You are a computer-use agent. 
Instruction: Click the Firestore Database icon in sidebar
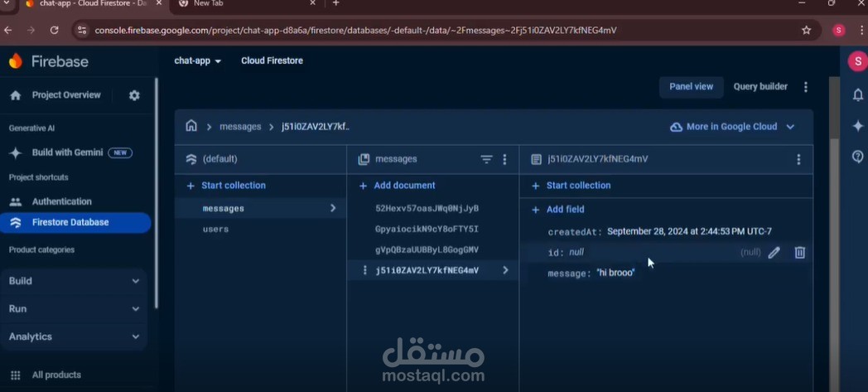click(16, 223)
